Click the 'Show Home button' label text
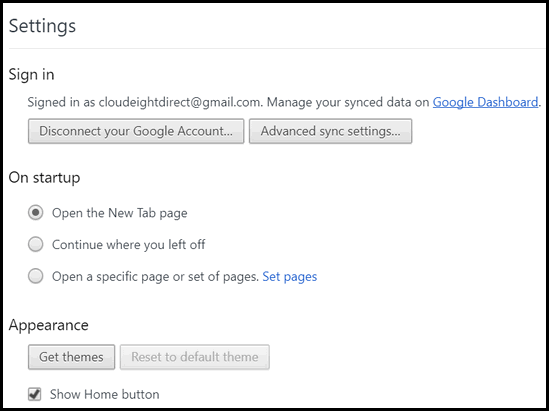 (105, 394)
